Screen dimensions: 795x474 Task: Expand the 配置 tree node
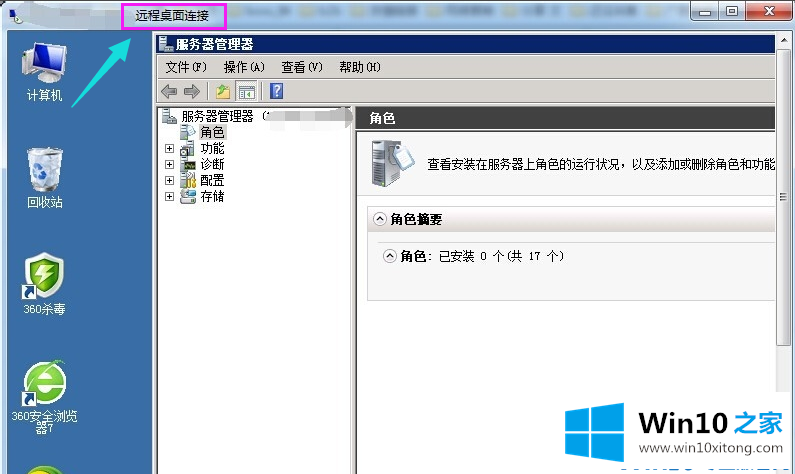[x=169, y=180]
